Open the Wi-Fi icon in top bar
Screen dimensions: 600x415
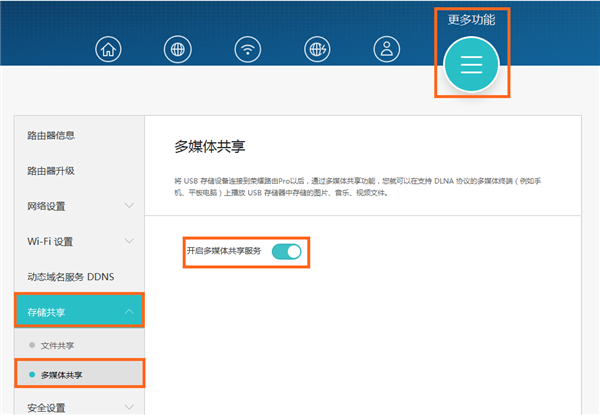point(247,49)
